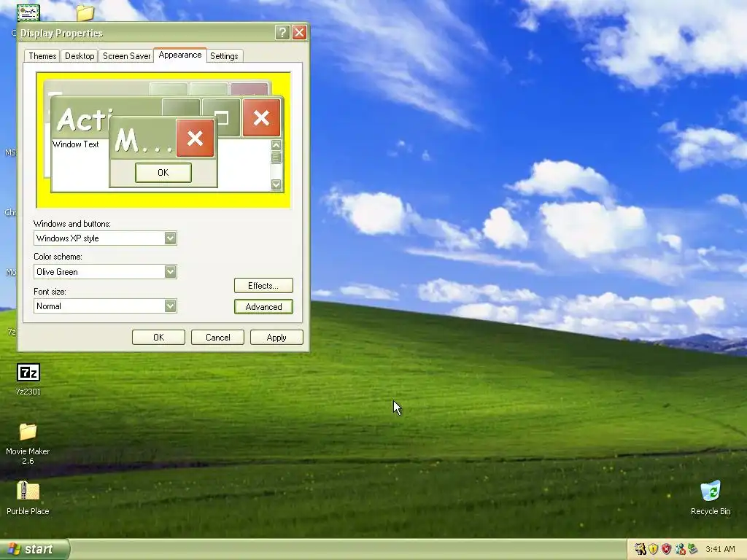The image size is (747, 560).
Task: Select the Recycle Bin icon
Action: coord(711,491)
